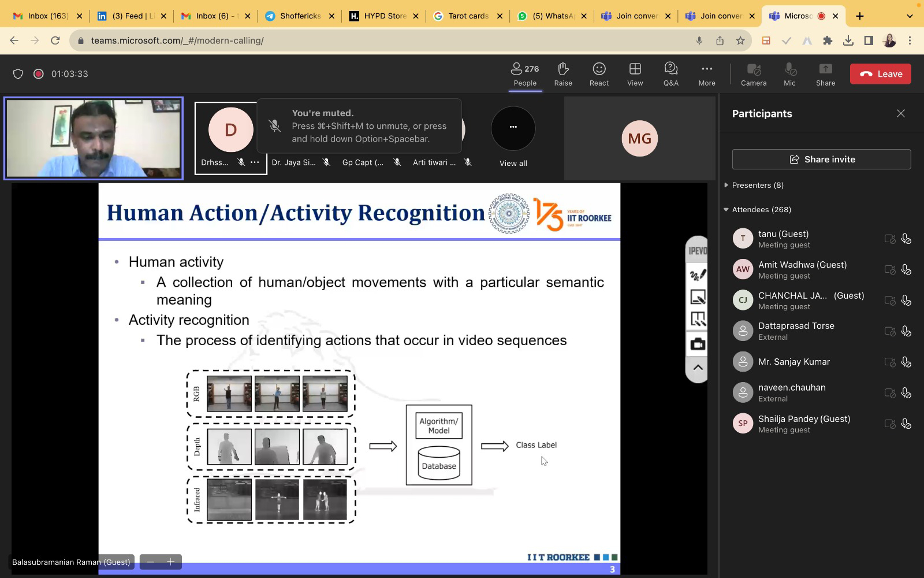Open a new browser tab

click(x=859, y=16)
